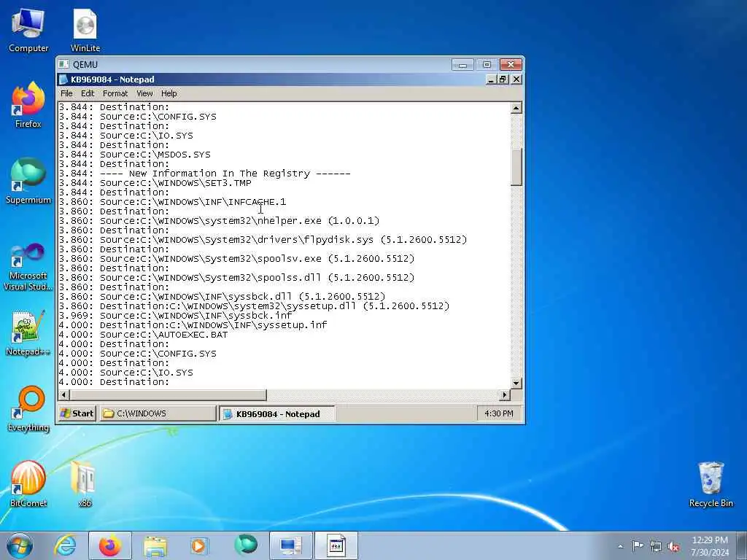Open the muted volume tray icon
This screenshot has height=560, width=747.
pyautogui.click(x=673, y=546)
